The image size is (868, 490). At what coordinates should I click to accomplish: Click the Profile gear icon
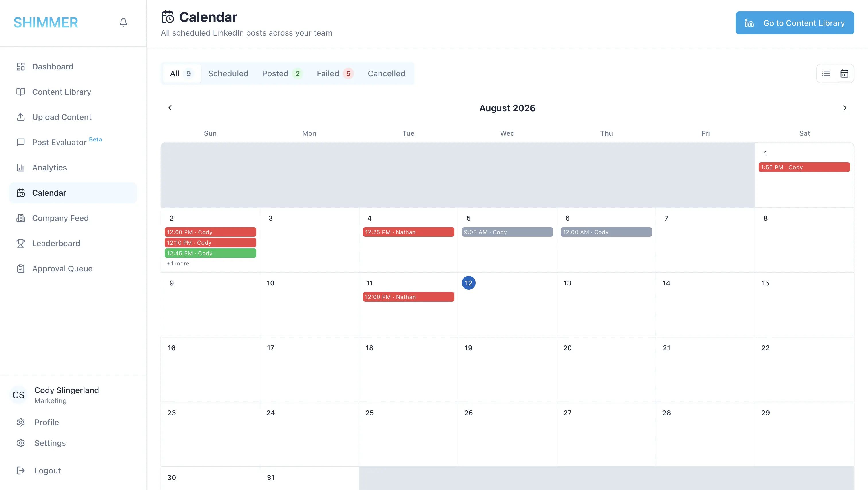click(x=21, y=422)
